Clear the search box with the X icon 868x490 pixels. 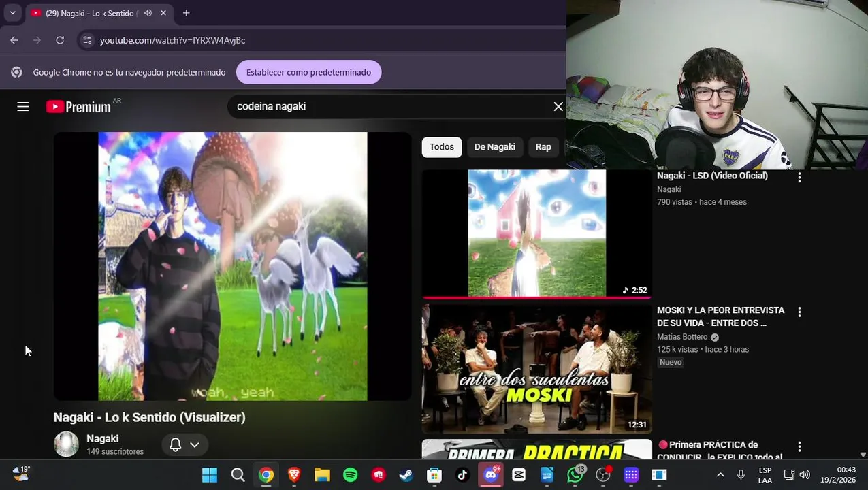558,106
